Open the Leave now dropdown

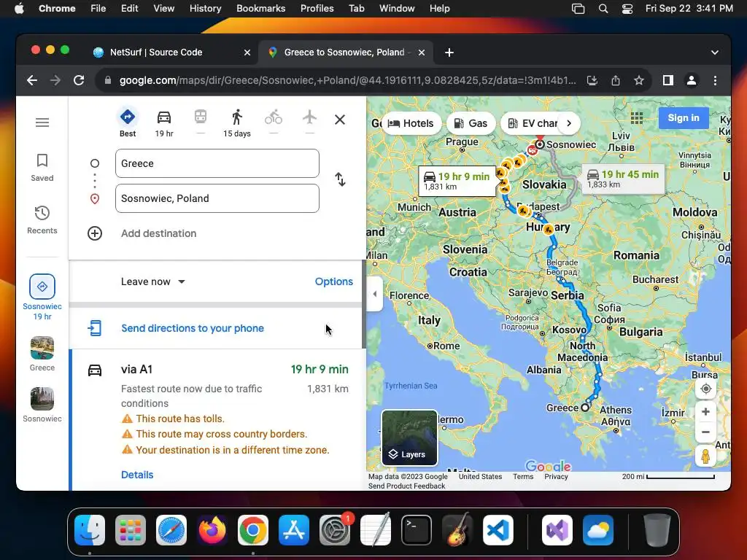153,281
